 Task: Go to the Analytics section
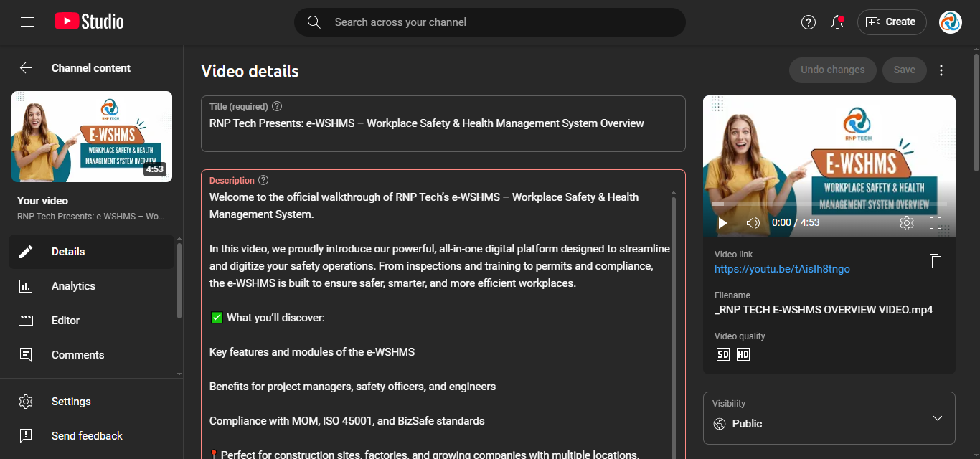click(x=73, y=286)
